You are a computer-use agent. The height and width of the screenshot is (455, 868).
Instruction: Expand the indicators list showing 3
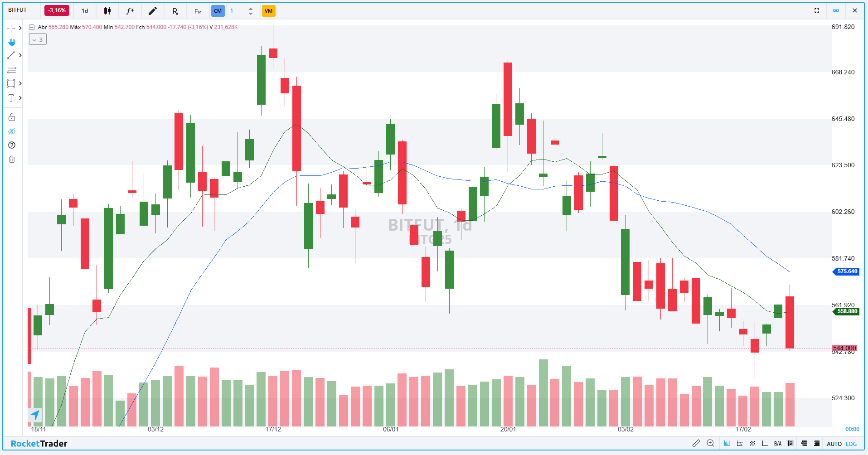click(x=38, y=39)
